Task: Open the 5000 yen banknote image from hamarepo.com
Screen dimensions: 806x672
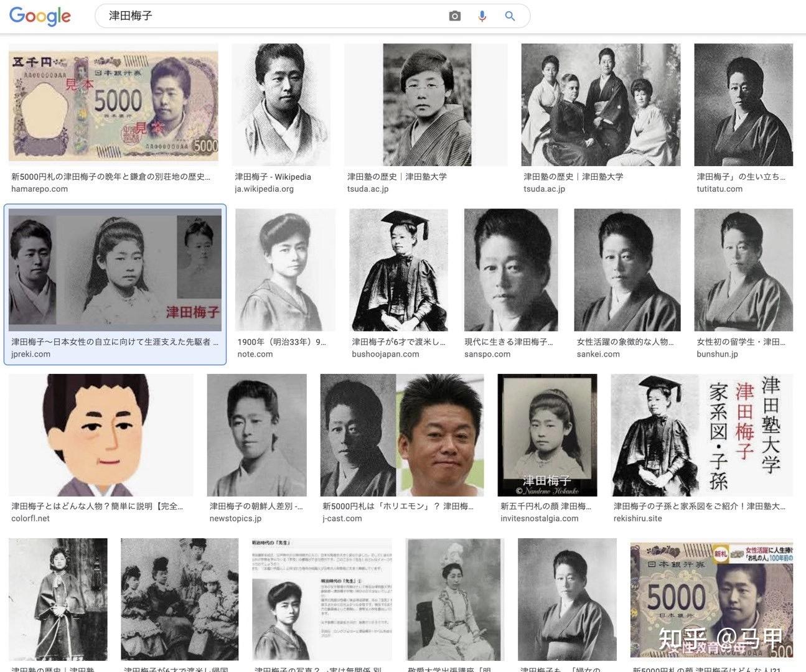Action: 114,105
